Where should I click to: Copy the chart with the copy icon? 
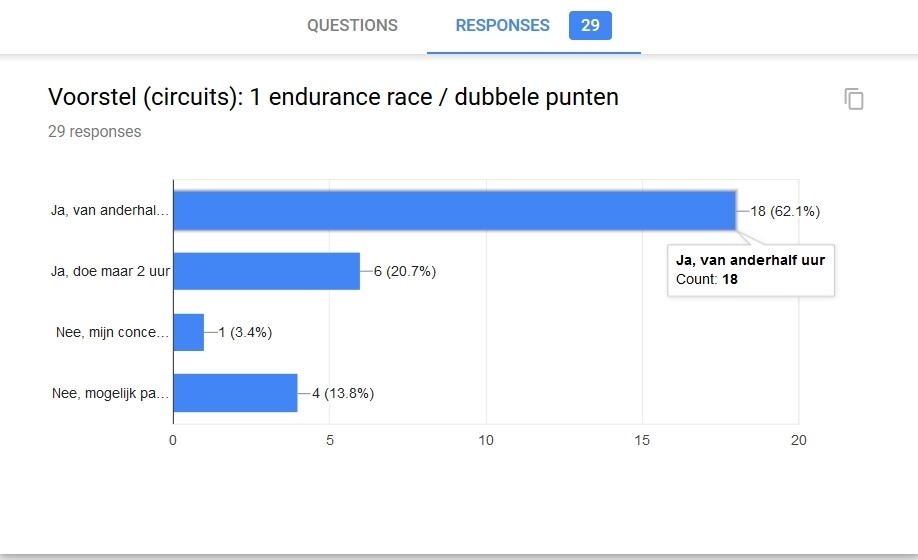pos(853,99)
